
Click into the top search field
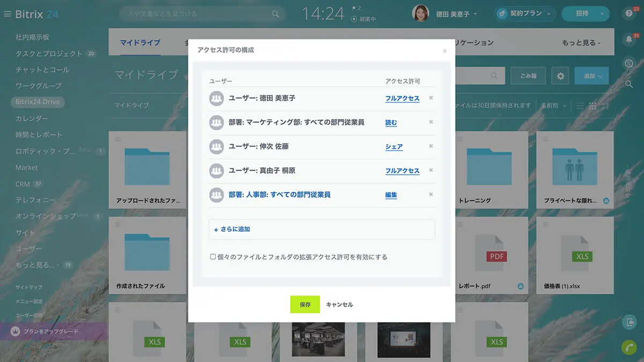coord(202,14)
